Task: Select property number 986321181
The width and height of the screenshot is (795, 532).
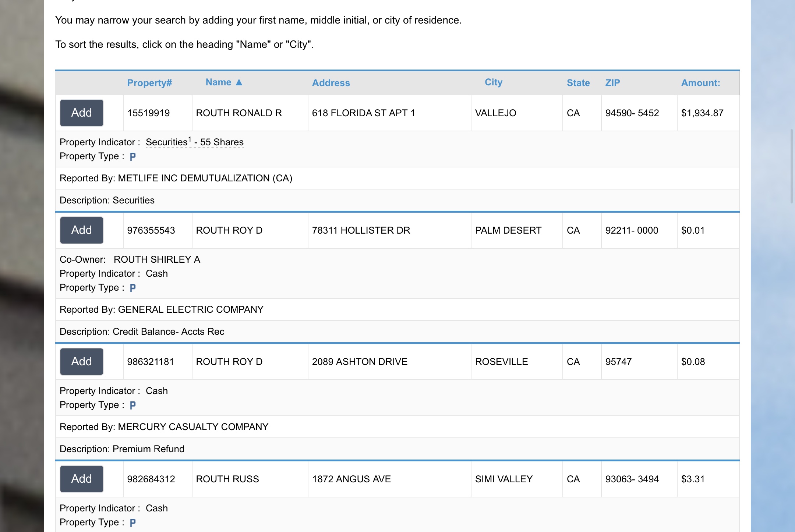Action: (x=150, y=362)
